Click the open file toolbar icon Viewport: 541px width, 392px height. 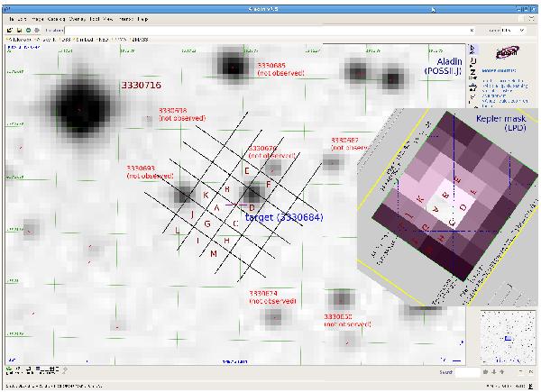tap(10, 30)
